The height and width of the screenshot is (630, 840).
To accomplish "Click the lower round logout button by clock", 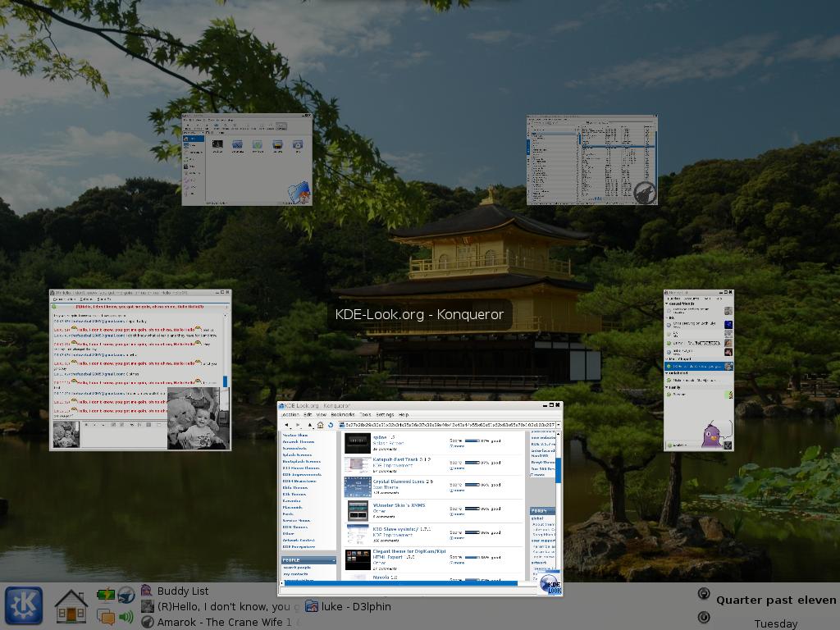I will (x=704, y=617).
